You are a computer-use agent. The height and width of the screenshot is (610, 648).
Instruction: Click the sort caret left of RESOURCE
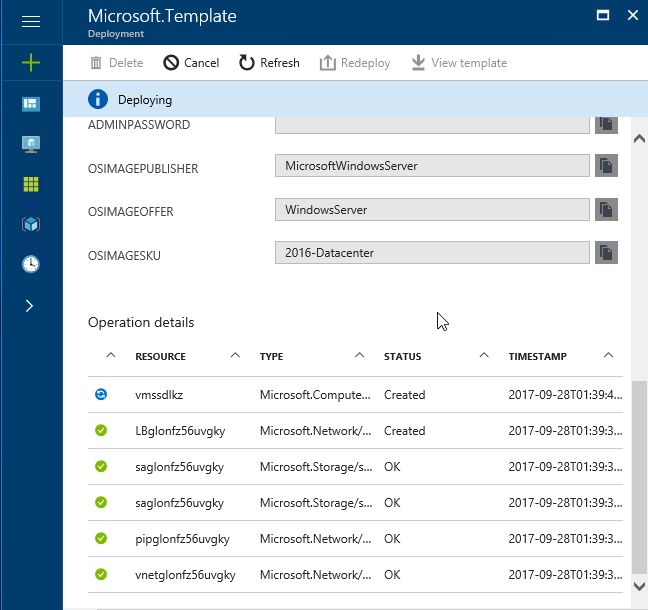(111, 355)
